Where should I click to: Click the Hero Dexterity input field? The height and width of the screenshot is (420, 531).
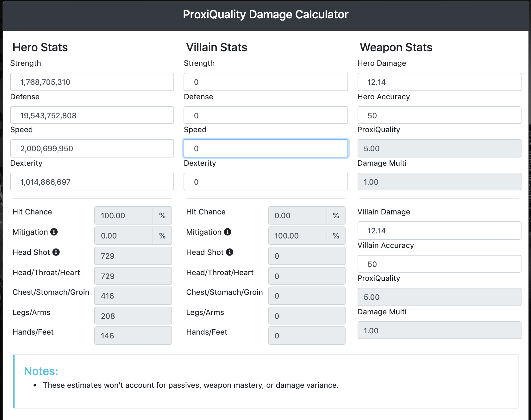click(92, 182)
